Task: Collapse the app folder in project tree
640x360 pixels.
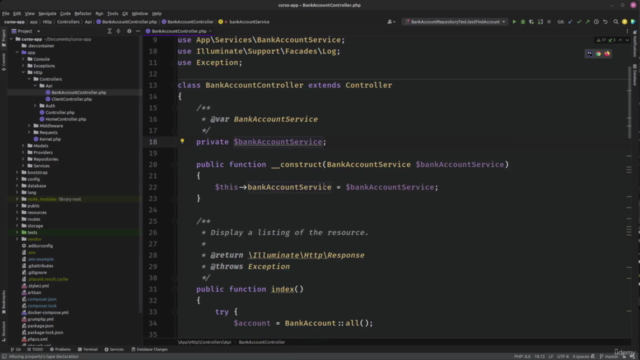Action: coord(17,52)
